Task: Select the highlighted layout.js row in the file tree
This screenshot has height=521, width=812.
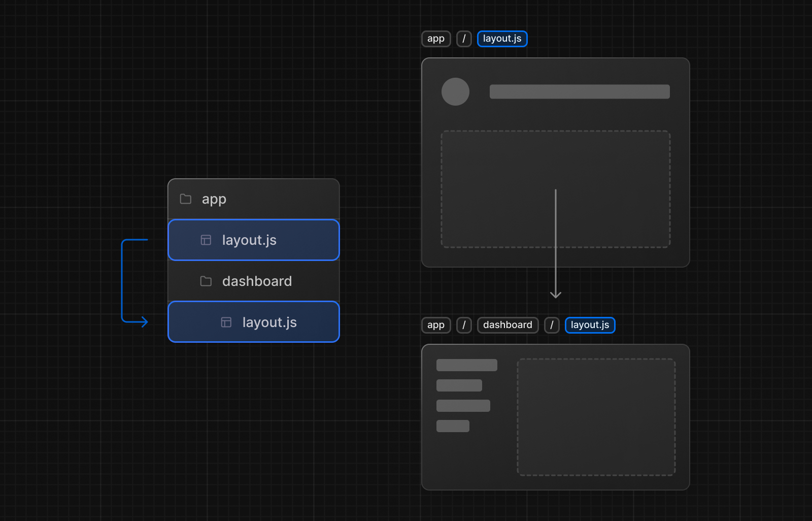Action: [253, 240]
